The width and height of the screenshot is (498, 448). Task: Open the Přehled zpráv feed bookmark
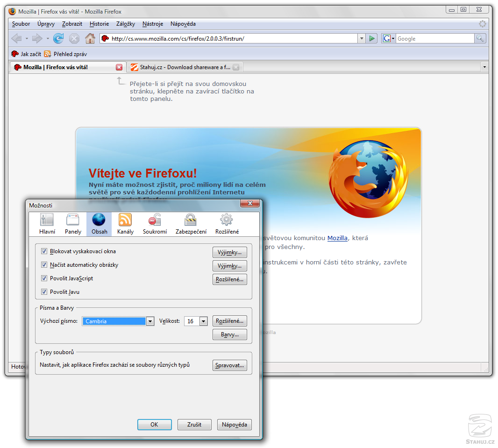click(x=65, y=54)
